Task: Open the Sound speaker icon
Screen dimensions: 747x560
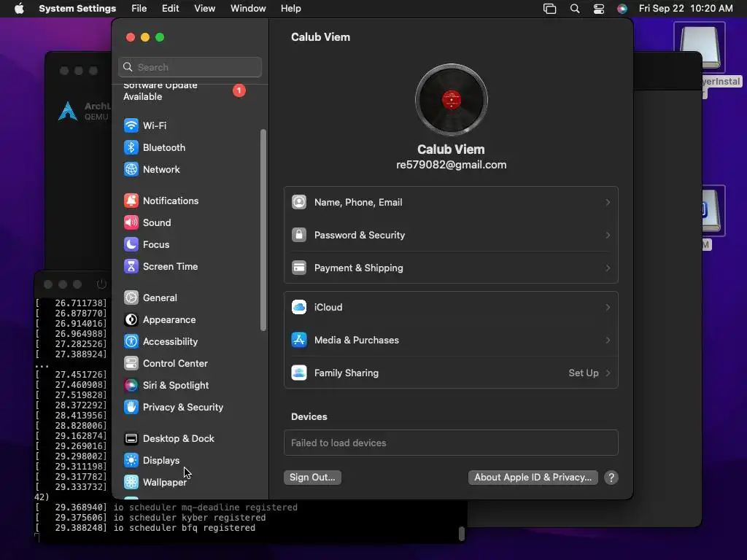Action: pos(131,223)
